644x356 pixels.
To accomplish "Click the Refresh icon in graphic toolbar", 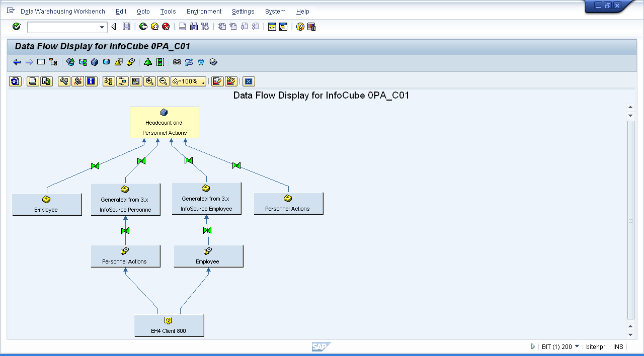I will point(15,81).
